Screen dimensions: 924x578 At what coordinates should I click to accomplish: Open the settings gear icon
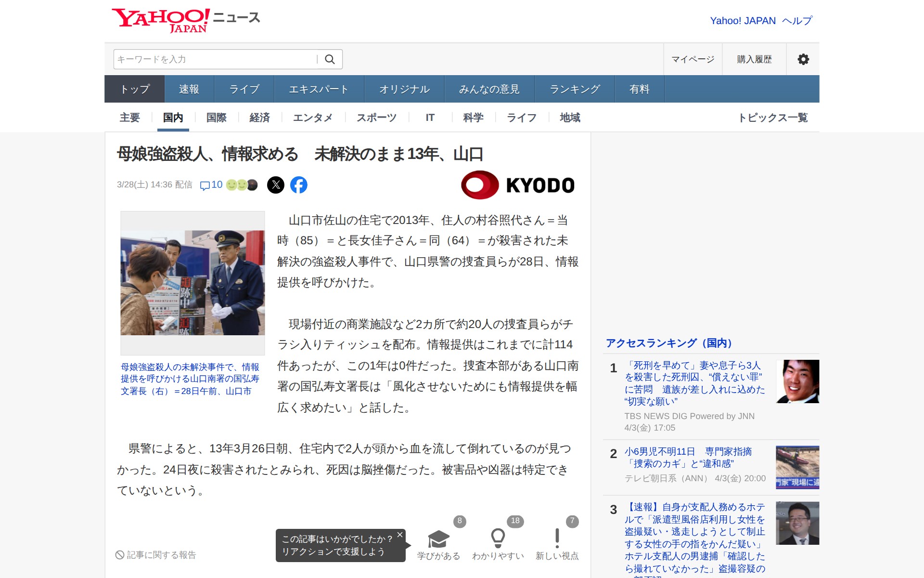(803, 59)
